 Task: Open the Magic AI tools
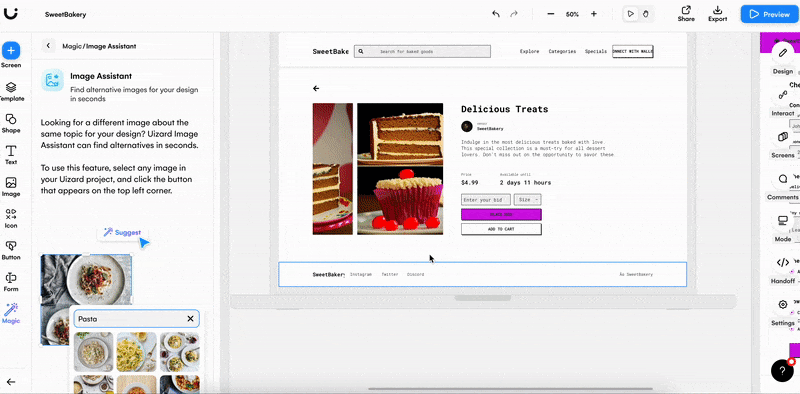click(x=11, y=313)
